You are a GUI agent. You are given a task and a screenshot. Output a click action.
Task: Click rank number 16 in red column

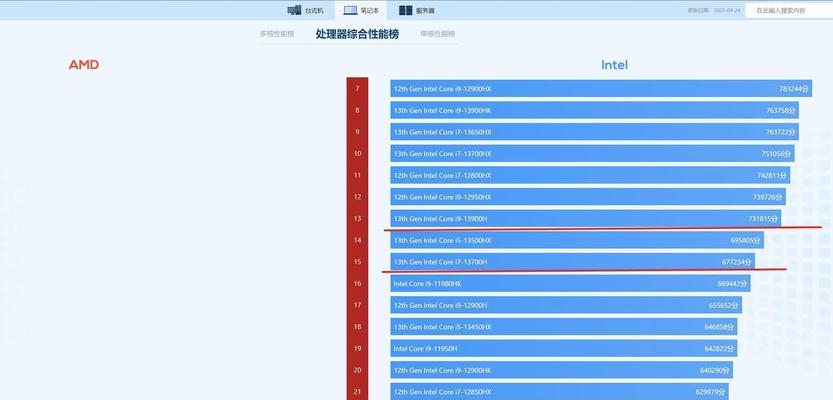(358, 284)
